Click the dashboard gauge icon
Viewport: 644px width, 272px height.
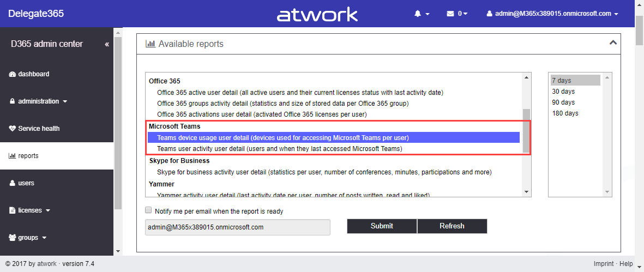[13, 74]
